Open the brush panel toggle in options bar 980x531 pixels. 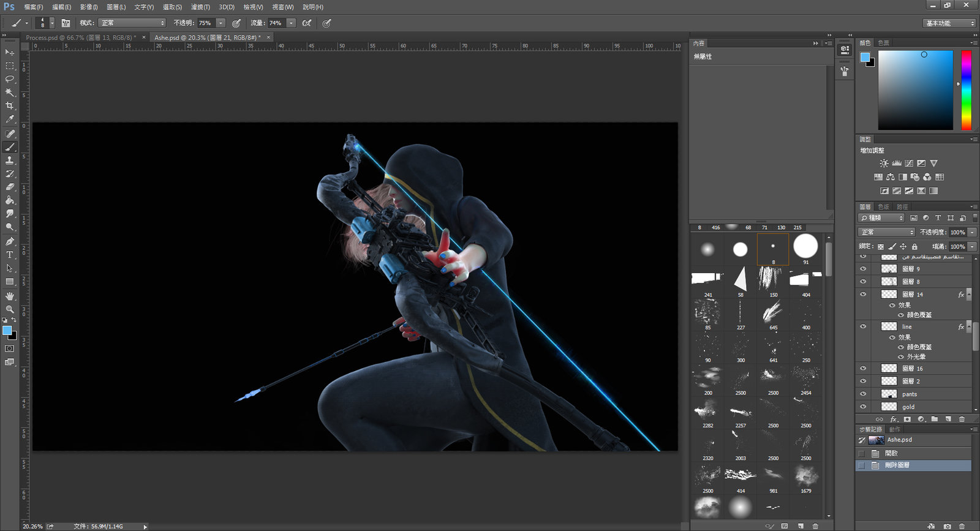[66, 23]
